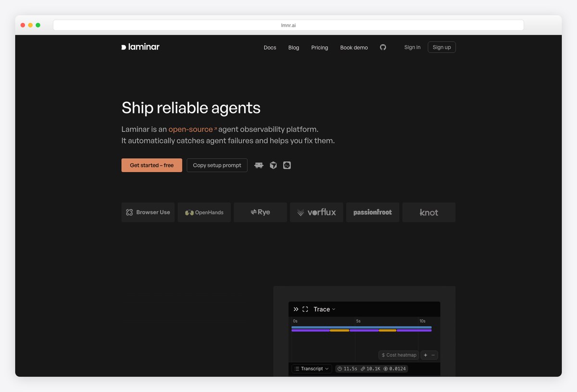The image size is (577, 392).
Task: Click the orange span bar before the 5s marker
Action: pos(339,330)
